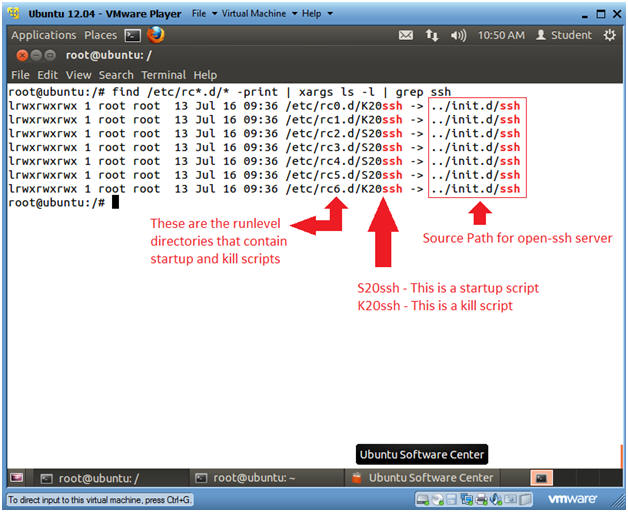Click the vmware logo in status bar
Screen dimensions: 628x512
[572, 499]
